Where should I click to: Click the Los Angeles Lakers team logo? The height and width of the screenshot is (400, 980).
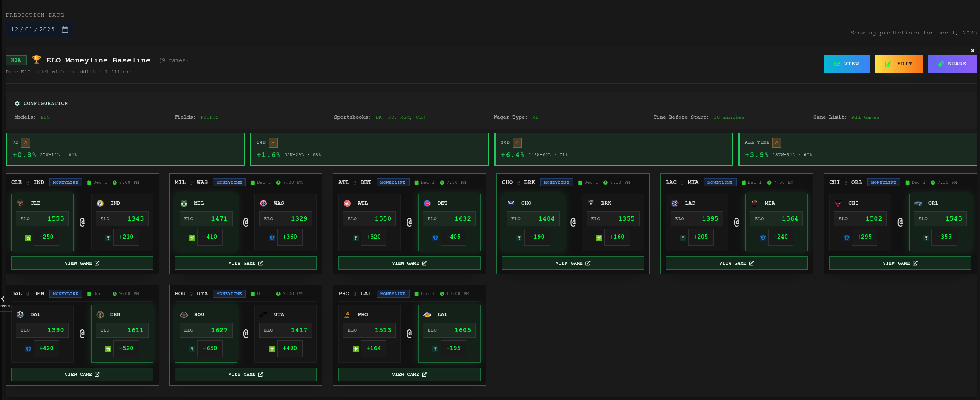[x=427, y=315]
